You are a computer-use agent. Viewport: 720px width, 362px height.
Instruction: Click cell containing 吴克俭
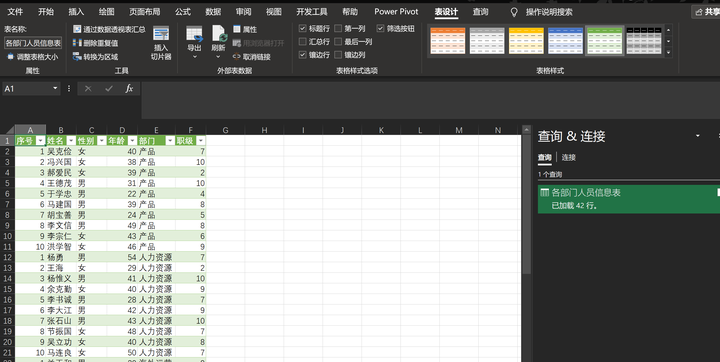coord(61,151)
